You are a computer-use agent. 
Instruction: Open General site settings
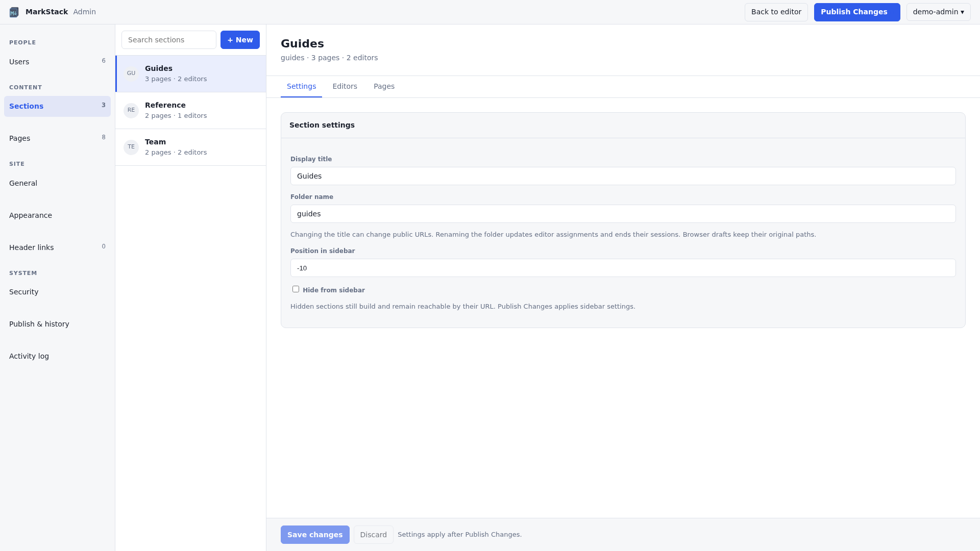(x=57, y=183)
